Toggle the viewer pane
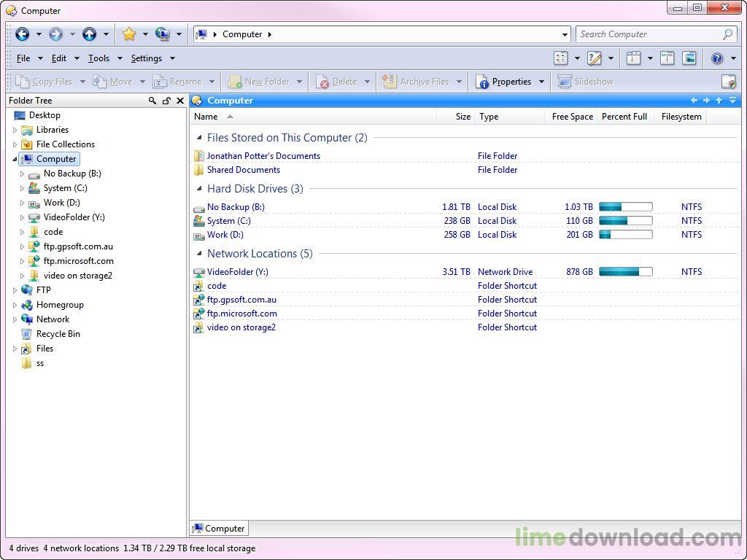Screen dimensions: 747x560 [x=689, y=58]
